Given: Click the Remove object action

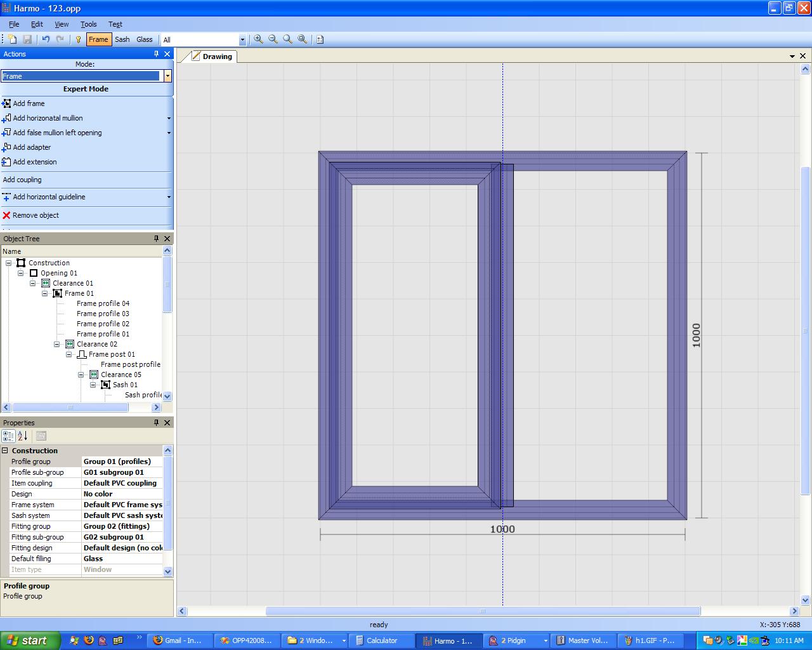Looking at the screenshot, I should pos(36,215).
